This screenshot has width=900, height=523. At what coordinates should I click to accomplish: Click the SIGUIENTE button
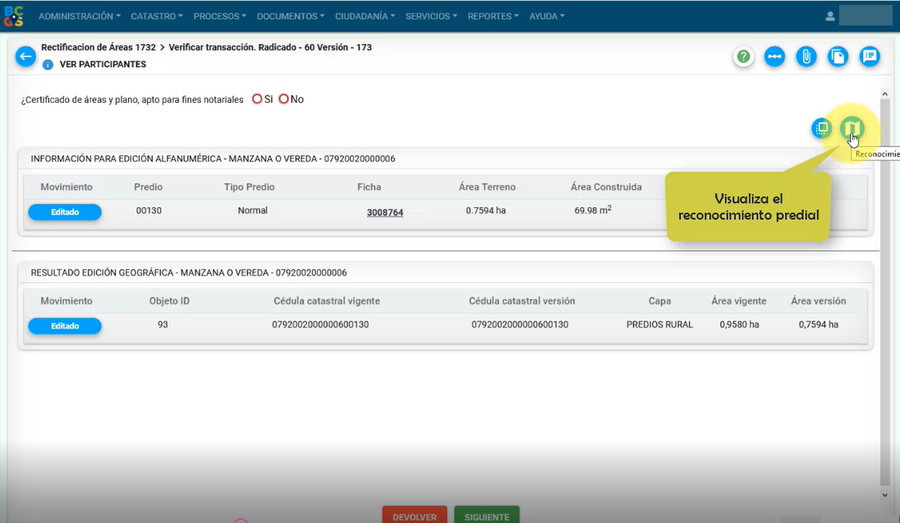pyautogui.click(x=486, y=516)
